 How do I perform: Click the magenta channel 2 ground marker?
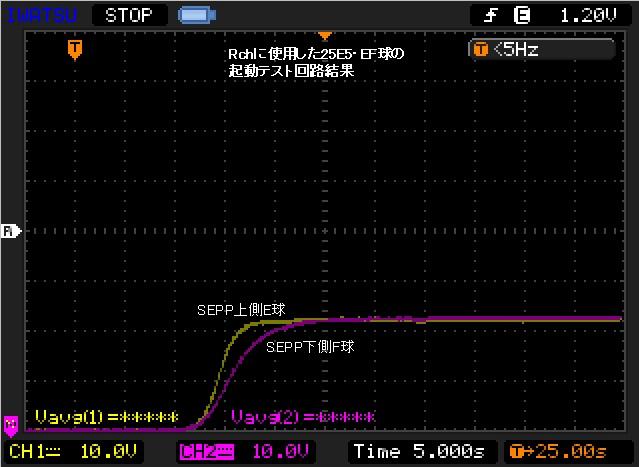point(11,425)
